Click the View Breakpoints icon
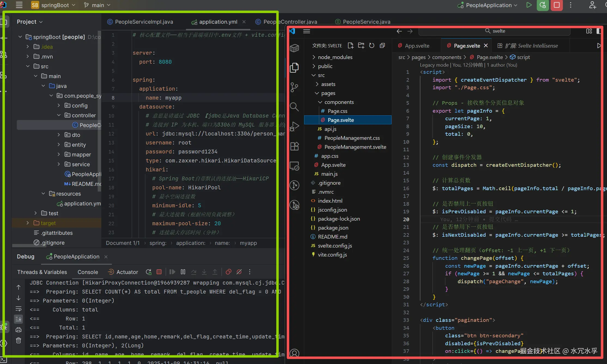Screen dimensions: 607x364 (228, 272)
